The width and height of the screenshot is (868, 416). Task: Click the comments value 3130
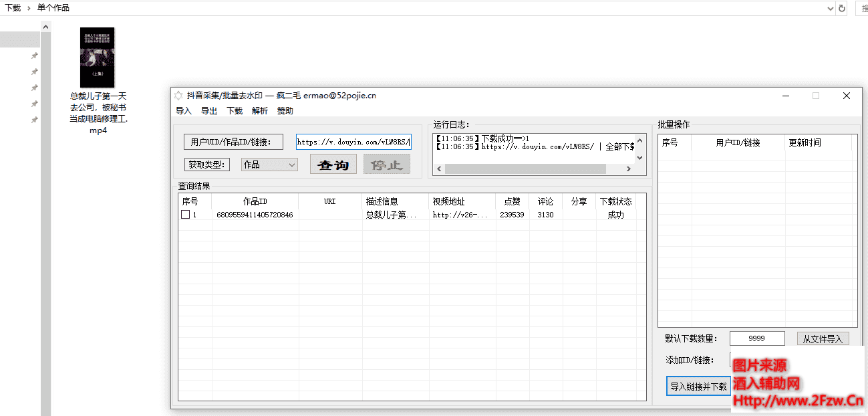point(545,215)
